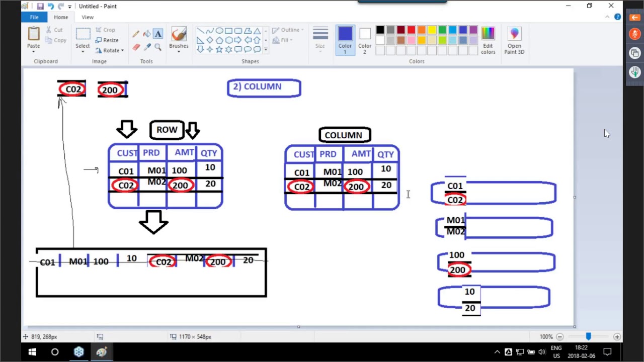Screen dimensions: 644x362
Task: Open Edit colors dialog
Action: coord(488,41)
